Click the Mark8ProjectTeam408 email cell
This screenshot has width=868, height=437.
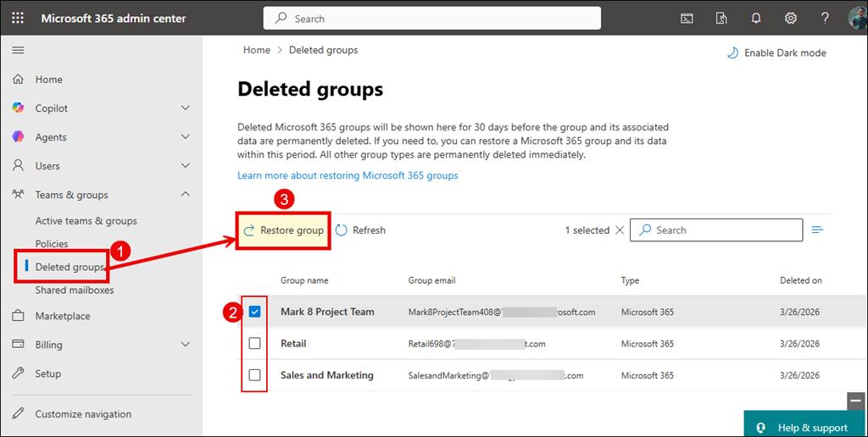(502, 312)
